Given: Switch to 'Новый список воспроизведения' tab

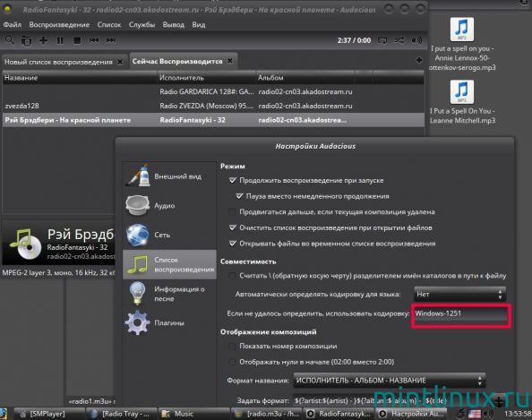Looking at the screenshot, I should coord(58,62).
